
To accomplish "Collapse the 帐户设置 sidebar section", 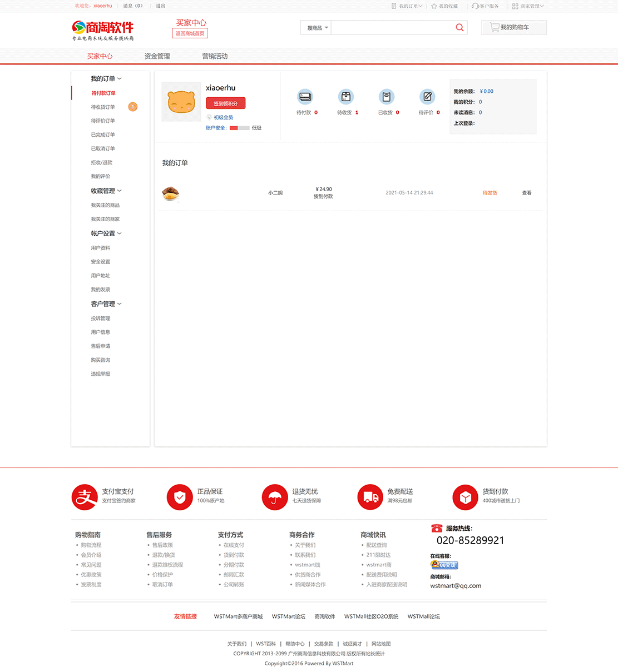I will pyautogui.click(x=106, y=233).
